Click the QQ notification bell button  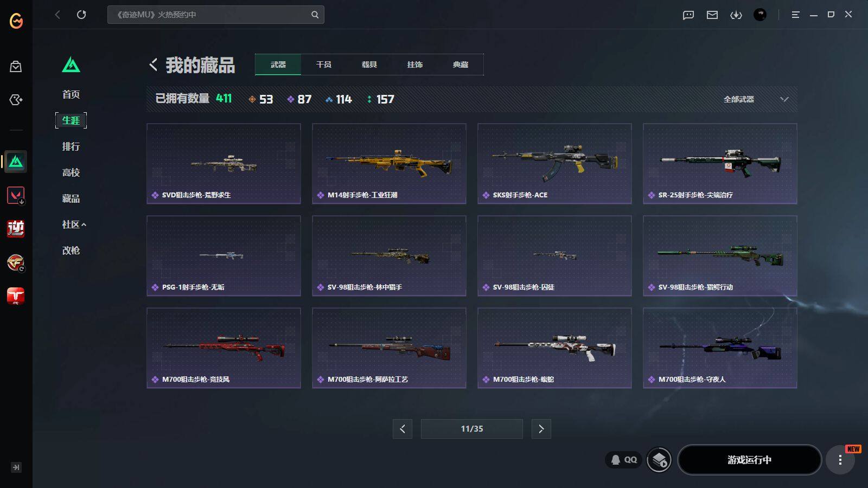pyautogui.click(x=624, y=460)
